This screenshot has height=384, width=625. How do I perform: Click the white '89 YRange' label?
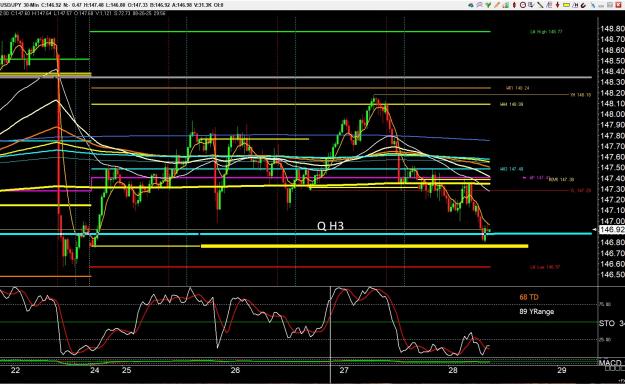point(537,311)
